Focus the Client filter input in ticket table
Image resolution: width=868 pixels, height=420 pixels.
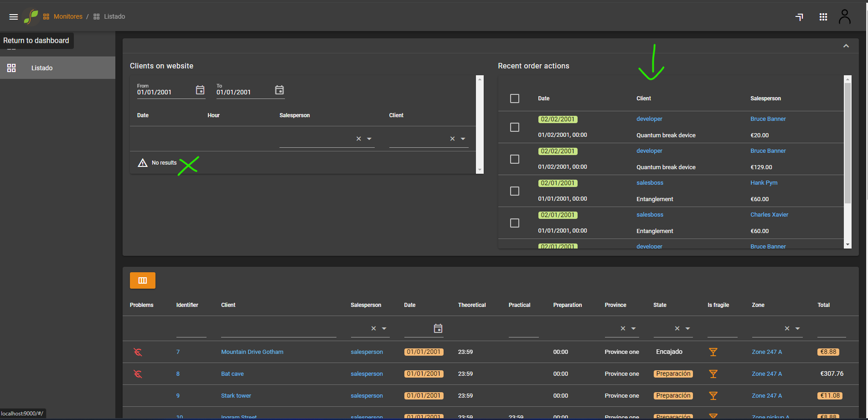click(x=279, y=329)
